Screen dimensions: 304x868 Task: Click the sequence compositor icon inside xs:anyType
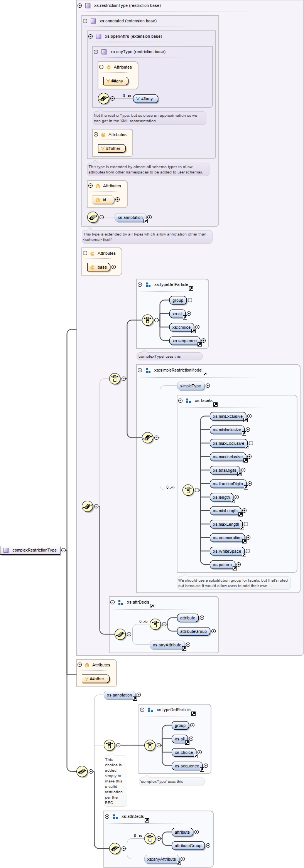click(103, 99)
